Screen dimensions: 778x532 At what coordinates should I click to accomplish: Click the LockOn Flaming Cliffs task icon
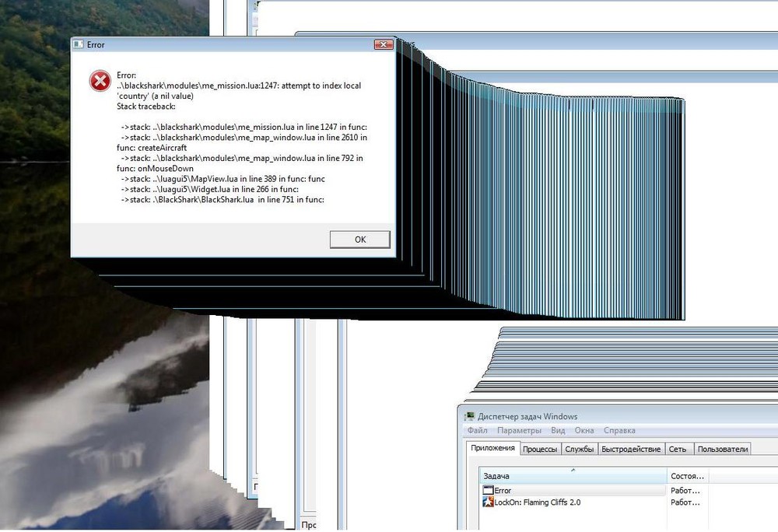(488, 502)
